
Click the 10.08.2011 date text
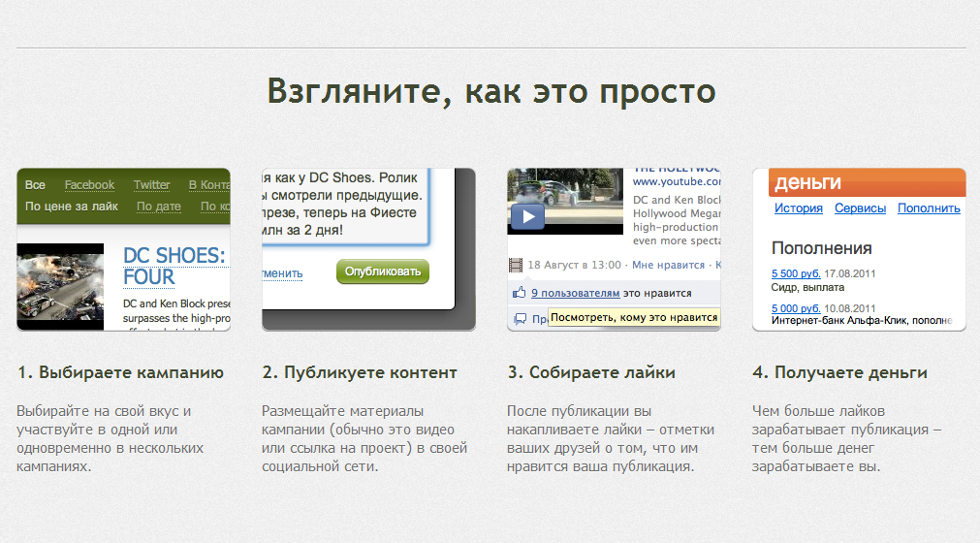click(849, 308)
